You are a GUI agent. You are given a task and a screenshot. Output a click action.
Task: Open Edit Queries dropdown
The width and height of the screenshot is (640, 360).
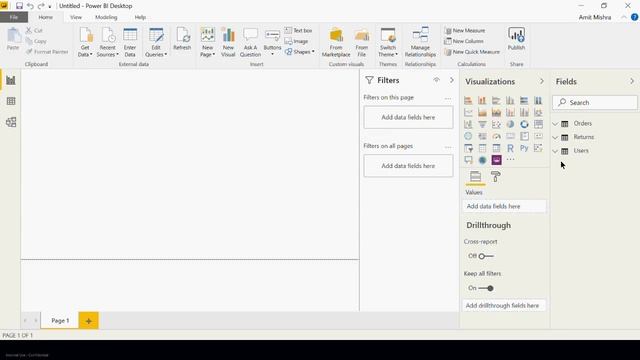(156, 42)
